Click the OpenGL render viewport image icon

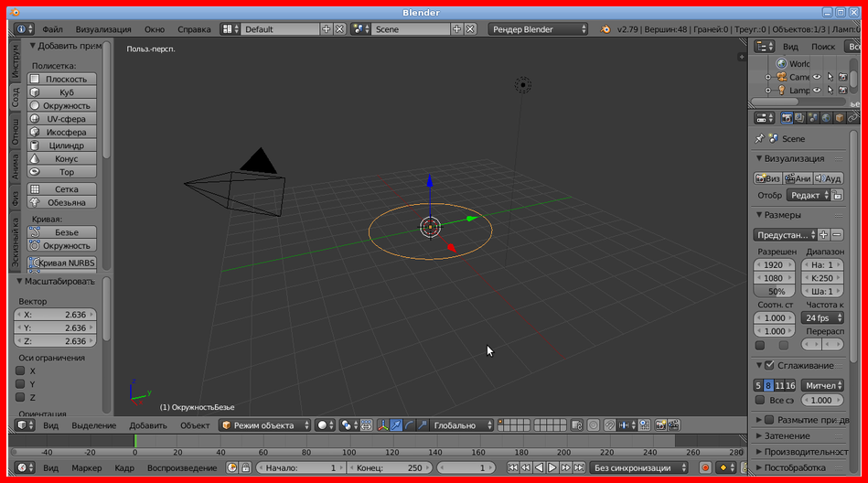point(660,425)
